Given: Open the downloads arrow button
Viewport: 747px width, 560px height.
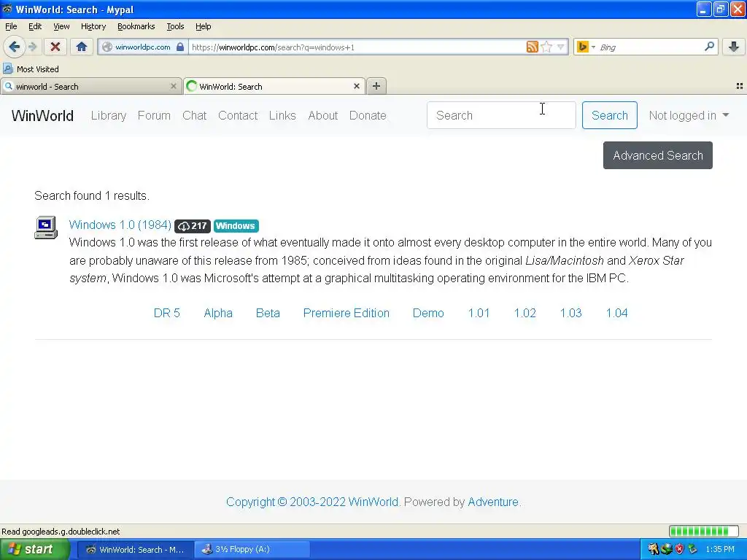Looking at the screenshot, I should (x=734, y=47).
